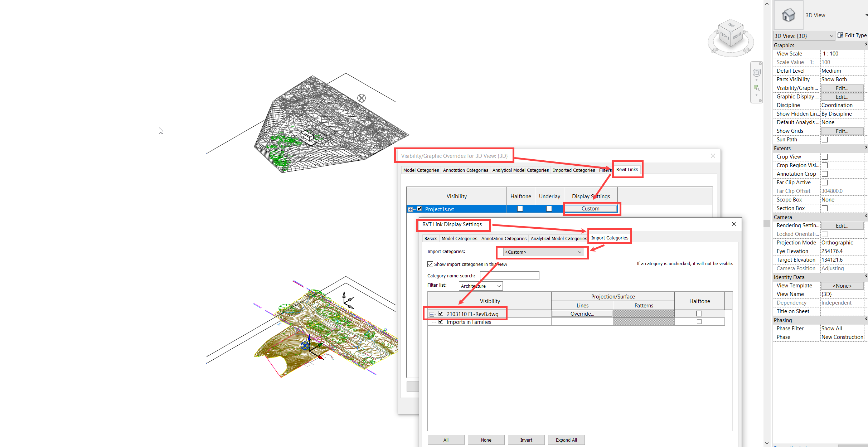Click the navigation bar close icon
Viewport: 868px width, 447px height.
point(760,64)
